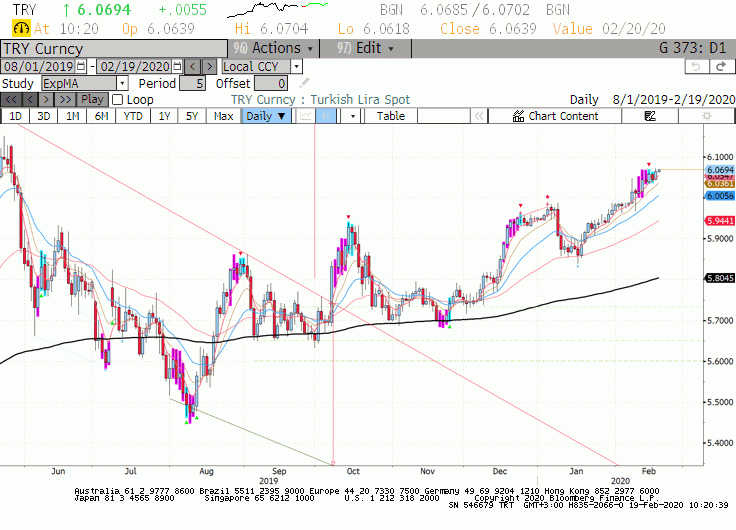The height and width of the screenshot is (530, 736).
Task: Toggle the Loop checkbox
Action: coord(118,100)
